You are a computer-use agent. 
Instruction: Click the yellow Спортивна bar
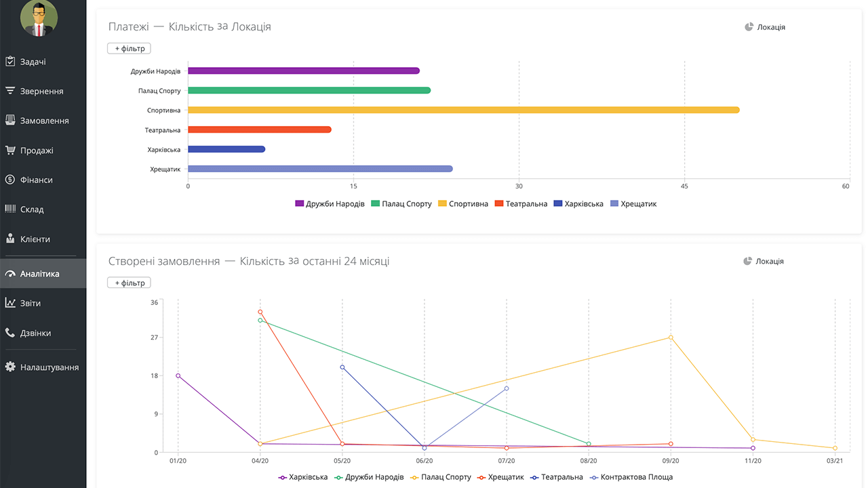pyautogui.click(x=464, y=110)
